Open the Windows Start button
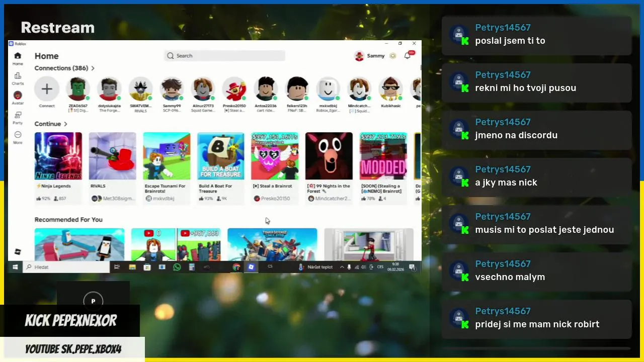The image size is (644, 362). point(16,267)
